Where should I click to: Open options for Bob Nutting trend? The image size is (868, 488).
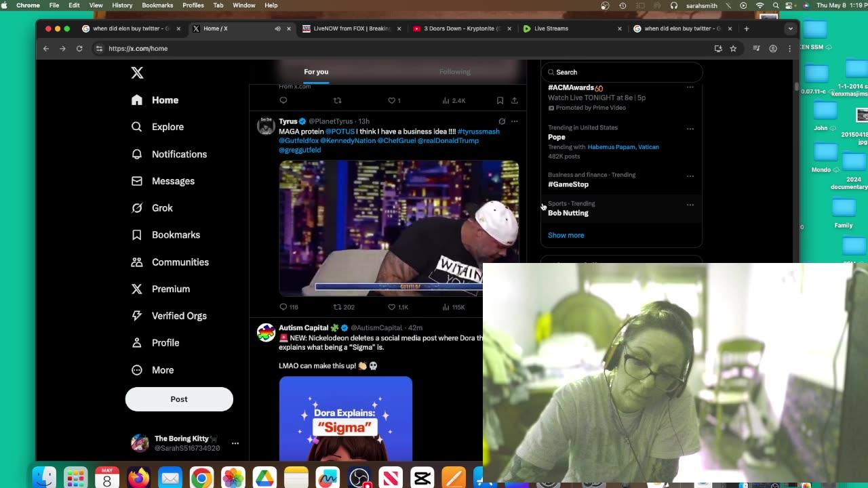click(690, 205)
